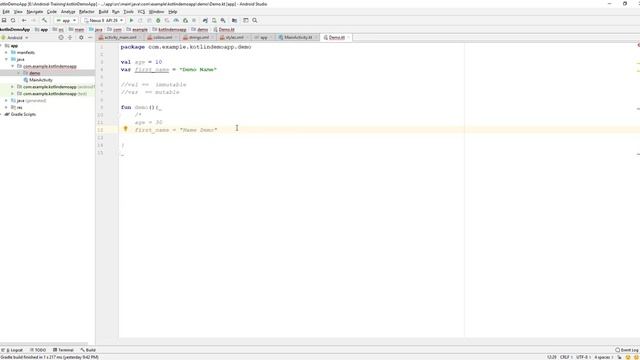The height and width of the screenshot is (360, 640).
Task: Click the scroll-from-source target icon in Project panel
Action: coord(61,38)
